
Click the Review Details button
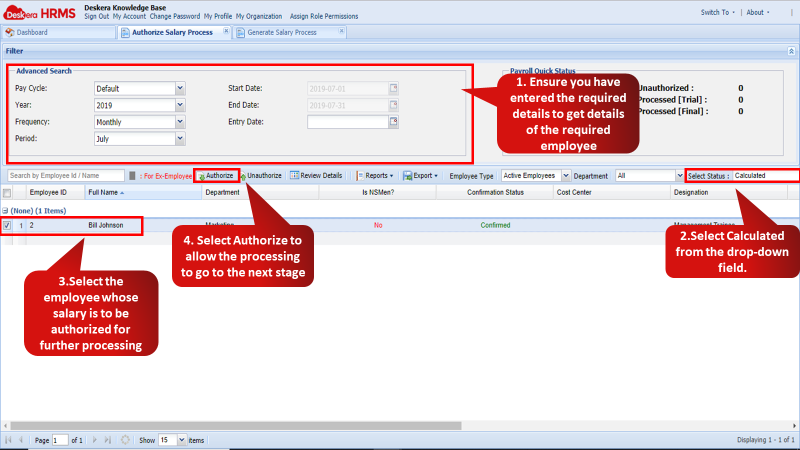click(316, 176)
